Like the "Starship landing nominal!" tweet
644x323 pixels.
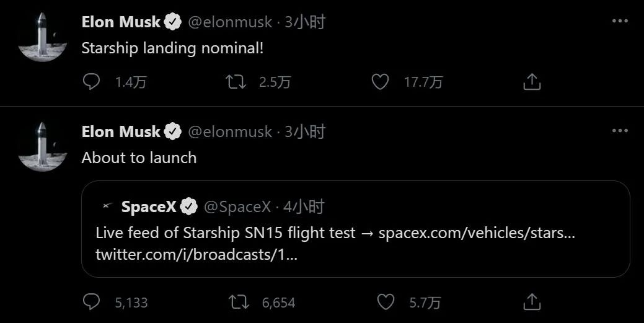(380, 82)
